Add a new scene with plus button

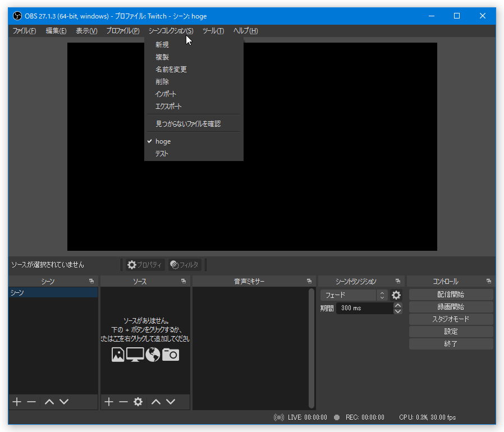tap(17, 402)
